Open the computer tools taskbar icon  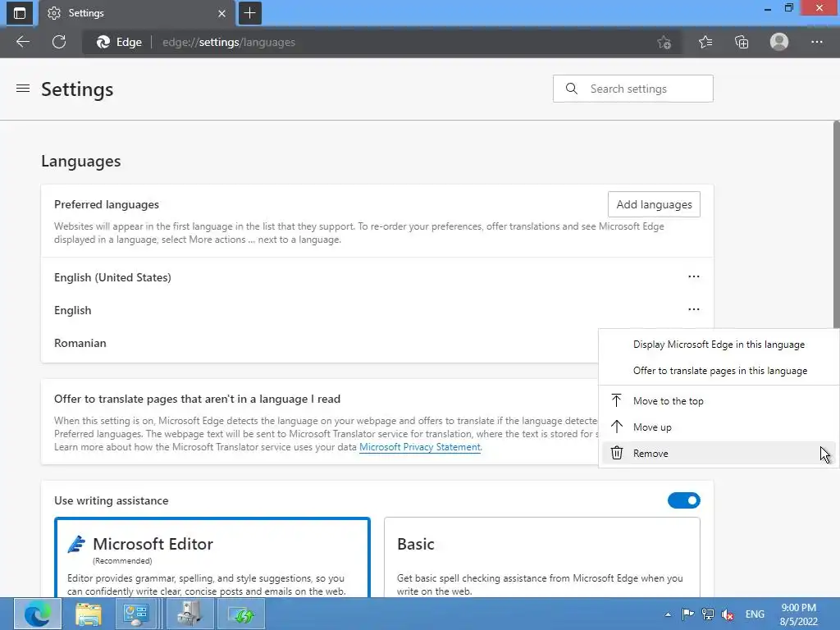tap(189, 614)
